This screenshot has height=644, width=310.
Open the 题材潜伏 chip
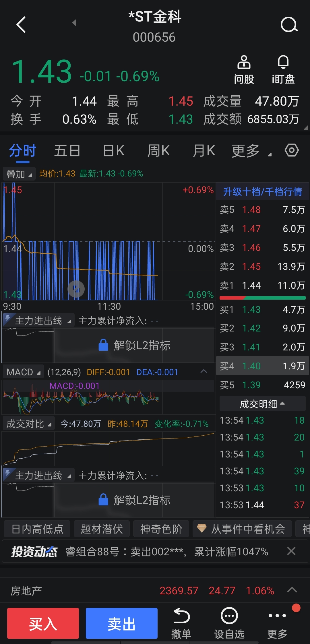pyautogui.click(x=102, y=529)
